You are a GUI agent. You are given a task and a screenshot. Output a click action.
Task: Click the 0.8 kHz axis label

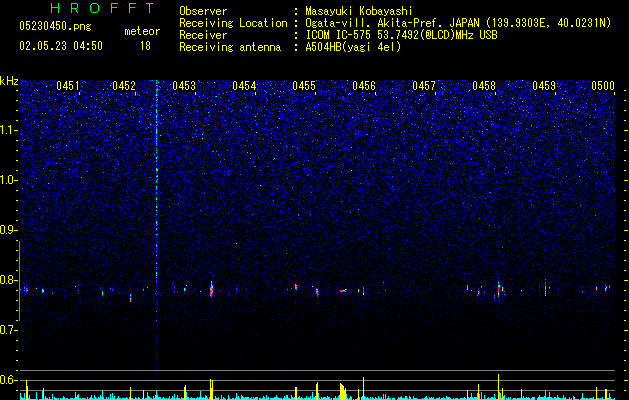[x=8, y=280]
